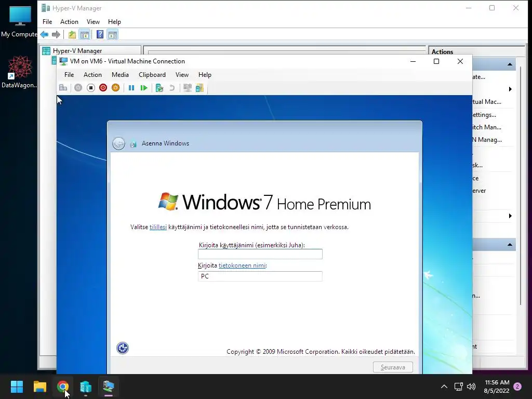
Task: Collapse the lower Actions pane section
Action: 510,245
